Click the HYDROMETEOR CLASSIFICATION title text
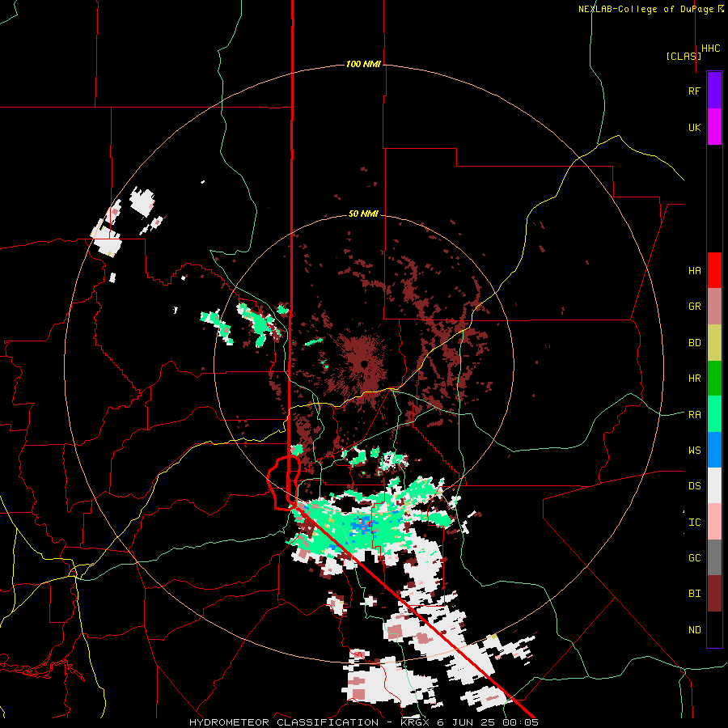This screenshot has height=728, width=728. [x=284, y=722]
